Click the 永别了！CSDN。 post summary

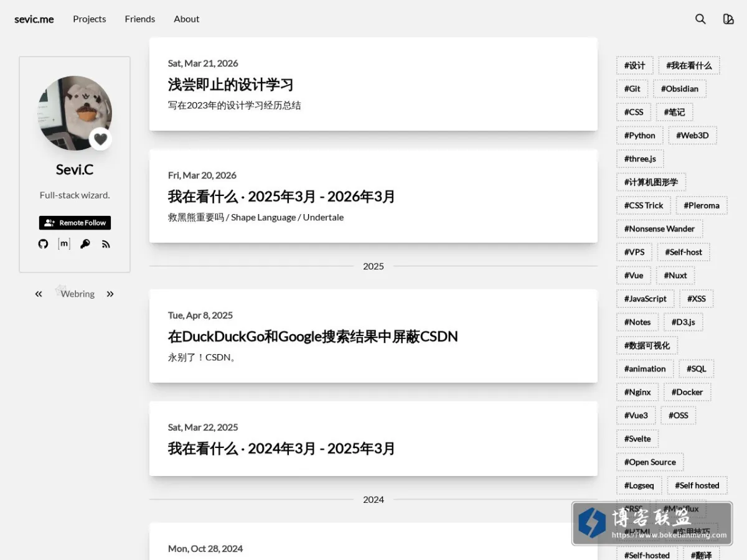[x=202, y=358]
